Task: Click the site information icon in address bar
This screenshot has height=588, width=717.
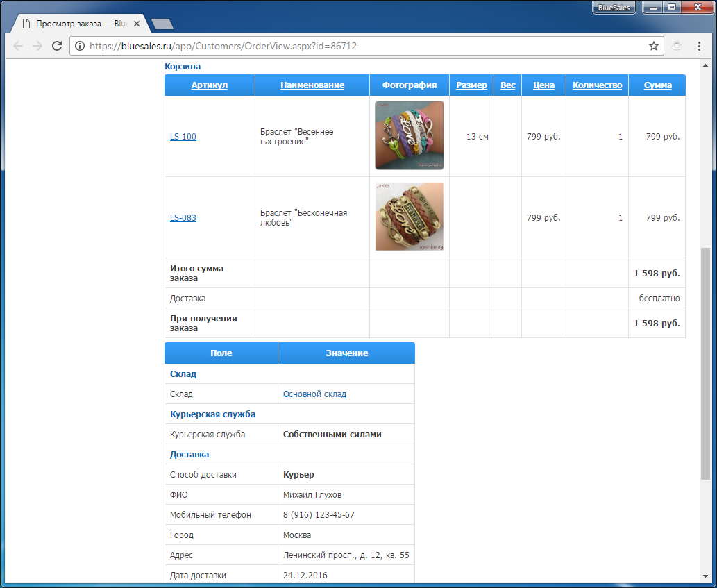Action: 80,46
